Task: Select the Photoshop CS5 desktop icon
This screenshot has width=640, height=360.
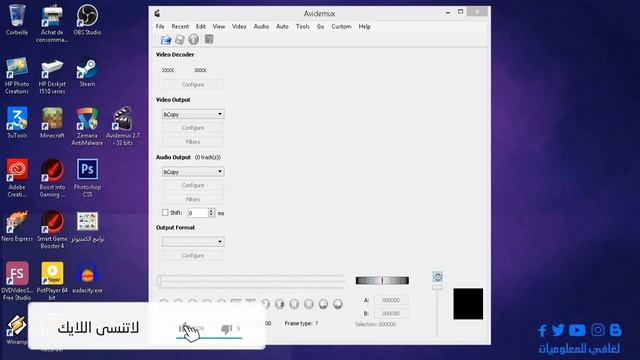Action: click(x=87, y=178)
